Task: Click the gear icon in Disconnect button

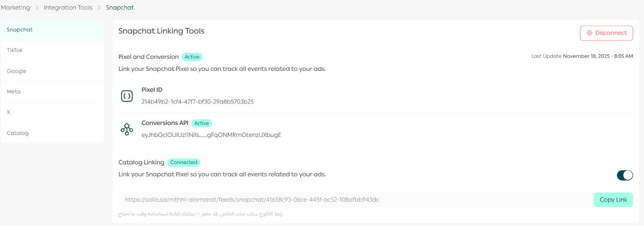Action: (589, 33)
